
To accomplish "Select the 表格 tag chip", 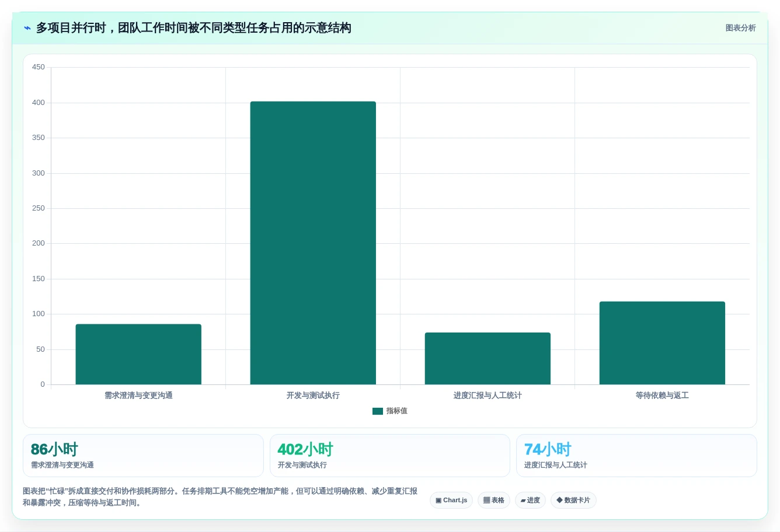I will point(494,501).
